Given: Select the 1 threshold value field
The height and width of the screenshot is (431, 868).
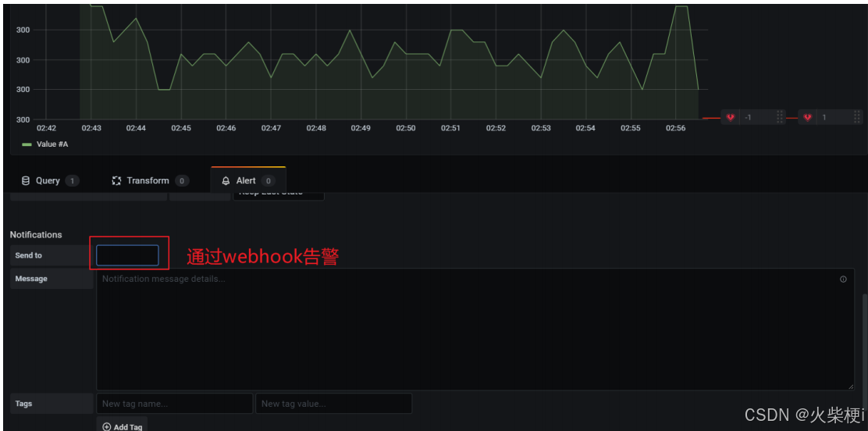Looking at the screenshot, I should pos(834,117).
